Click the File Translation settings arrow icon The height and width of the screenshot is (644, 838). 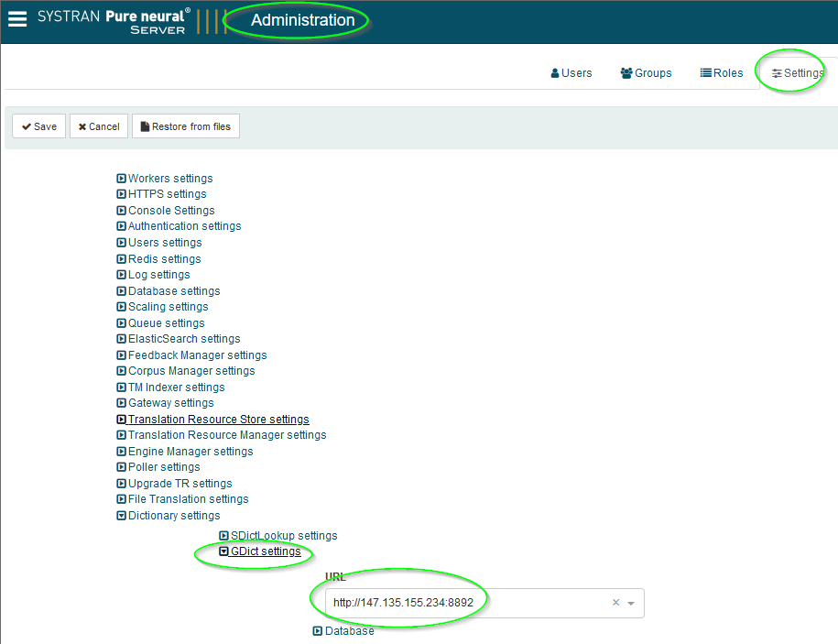click(x=121, y=499)
